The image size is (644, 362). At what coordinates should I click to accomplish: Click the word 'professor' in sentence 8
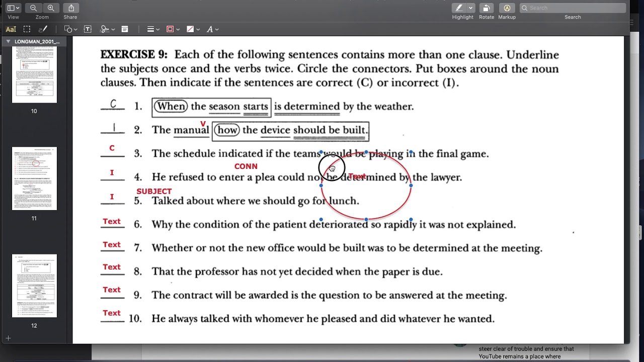click(217, 272)
